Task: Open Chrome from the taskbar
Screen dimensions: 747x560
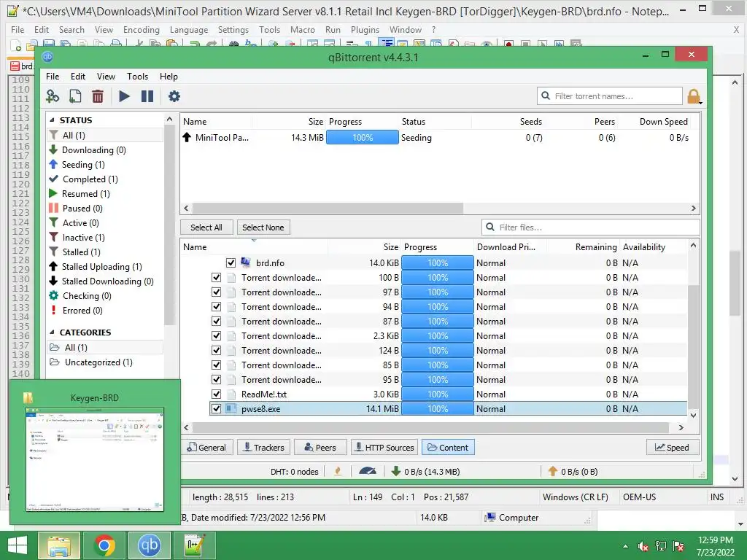Action: (104, 545)
